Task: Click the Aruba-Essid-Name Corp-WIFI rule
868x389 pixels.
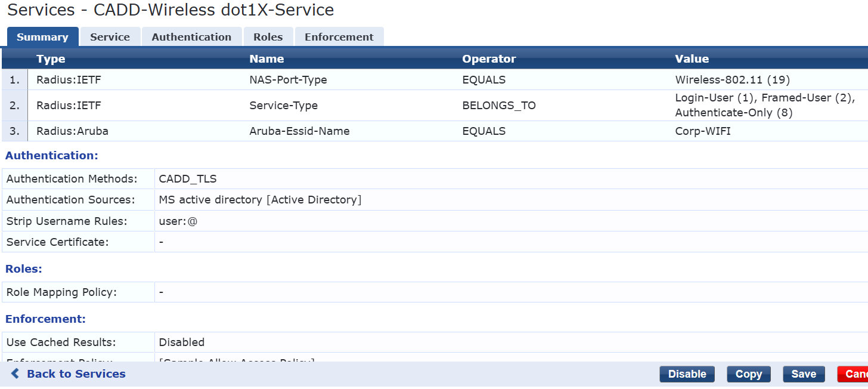Action: (298, 131)
